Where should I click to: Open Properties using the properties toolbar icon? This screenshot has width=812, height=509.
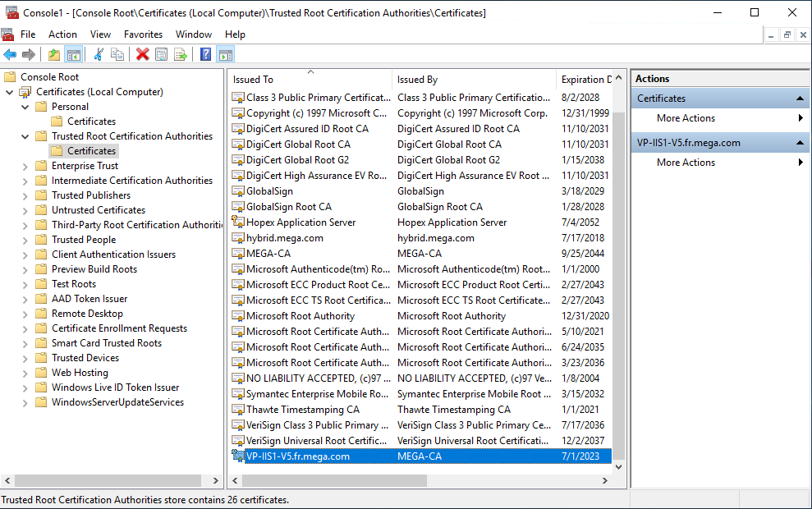click(159, 54)
